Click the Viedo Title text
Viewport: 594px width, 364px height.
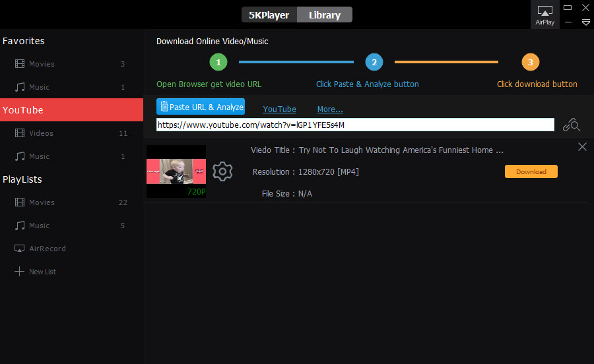[377, 150]
